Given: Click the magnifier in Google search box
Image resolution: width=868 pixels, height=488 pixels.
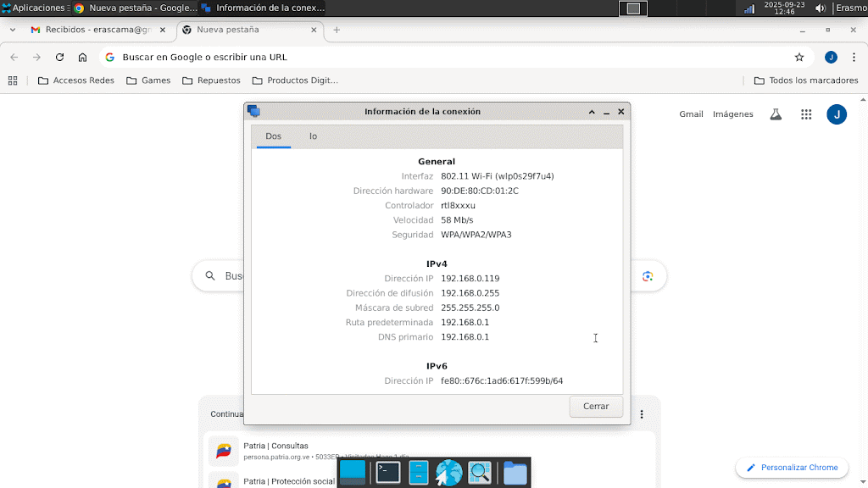Looking at the screenshot, I should click(210, 275).
